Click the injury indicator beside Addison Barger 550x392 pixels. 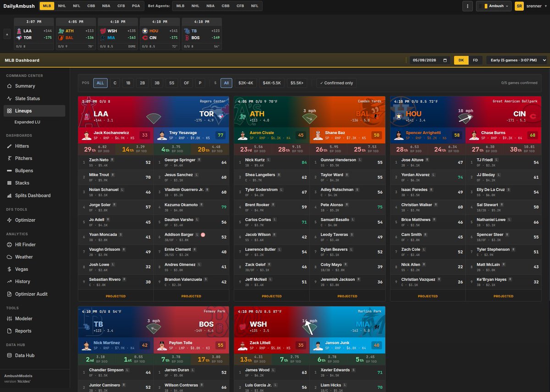coord(203,235)
